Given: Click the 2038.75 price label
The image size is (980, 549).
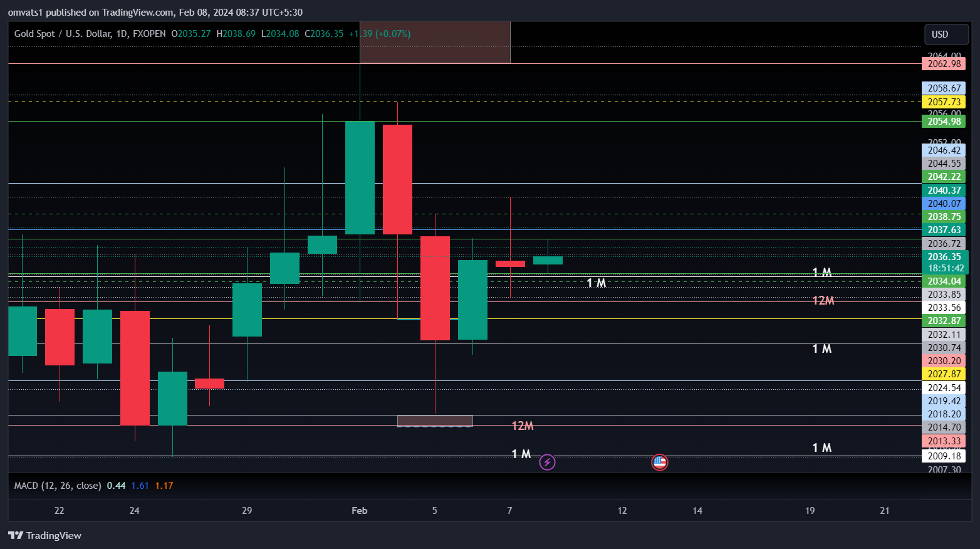Looking at the screenshot, I should tap(944, 217).
